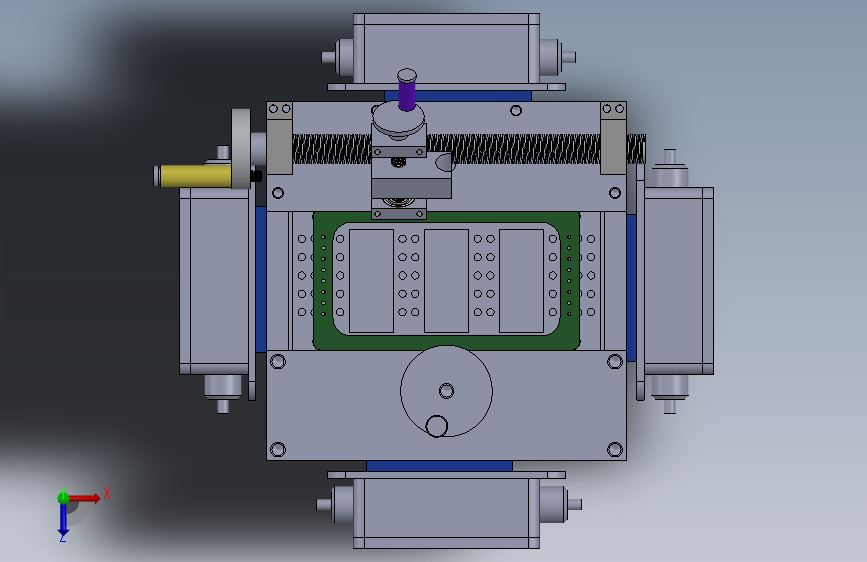867x562 pixels.
Task: Select the bottom-left corner bolt of the lower plate
Action: 278,449
